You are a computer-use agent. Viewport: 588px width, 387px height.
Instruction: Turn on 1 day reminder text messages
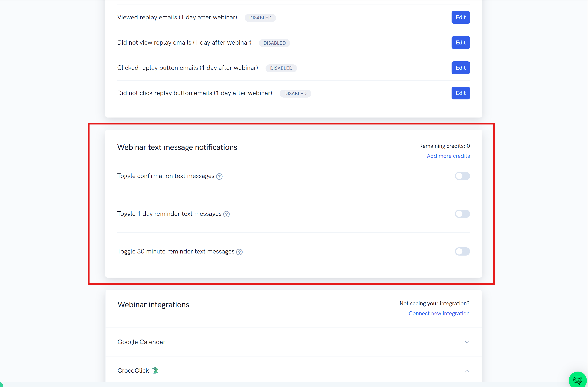tap(462, 214)
